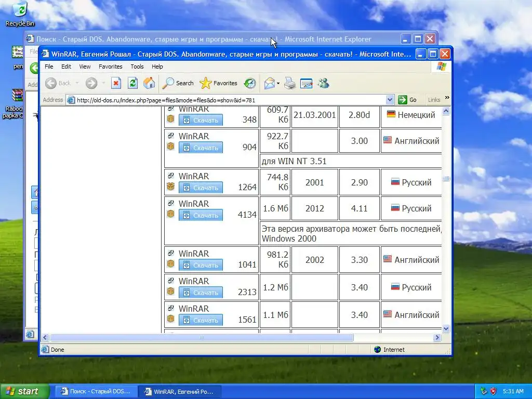Screen dimensions: 532x399
Task: Open the Tools menu
Action: [x=137, y=66]
